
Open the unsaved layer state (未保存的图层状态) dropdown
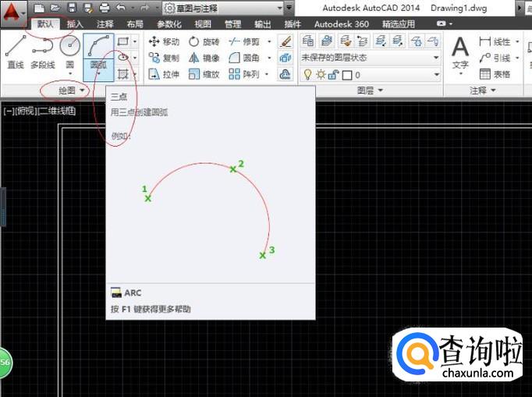[x=371, y=58]
